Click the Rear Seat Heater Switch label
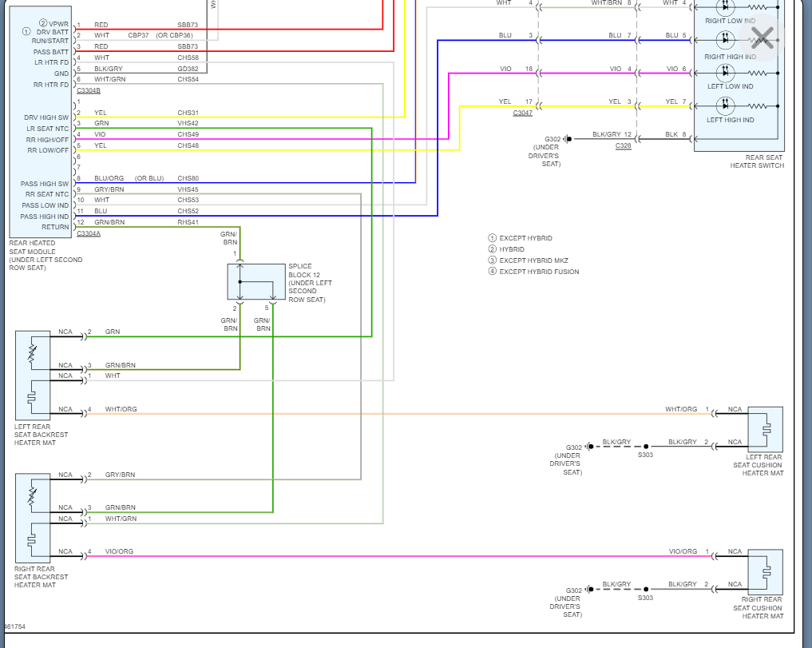Image resolution: width=812 pixels, height=648 pixels. tap(757, 161)
